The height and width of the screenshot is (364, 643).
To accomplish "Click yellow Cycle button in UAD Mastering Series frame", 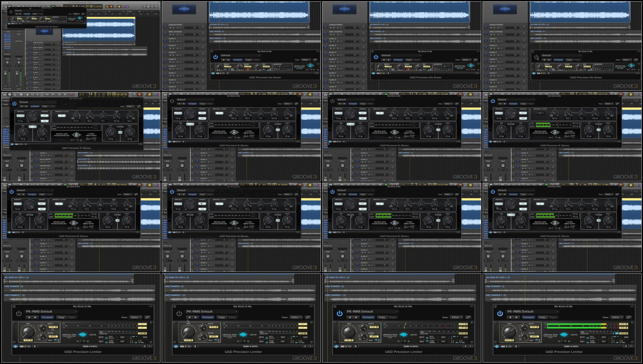I will tap(107, 6).
